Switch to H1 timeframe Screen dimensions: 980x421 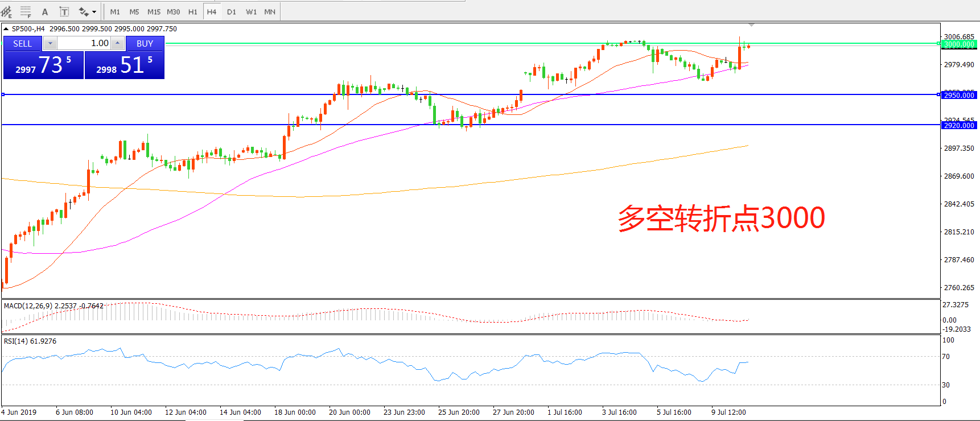pos(193,11)
